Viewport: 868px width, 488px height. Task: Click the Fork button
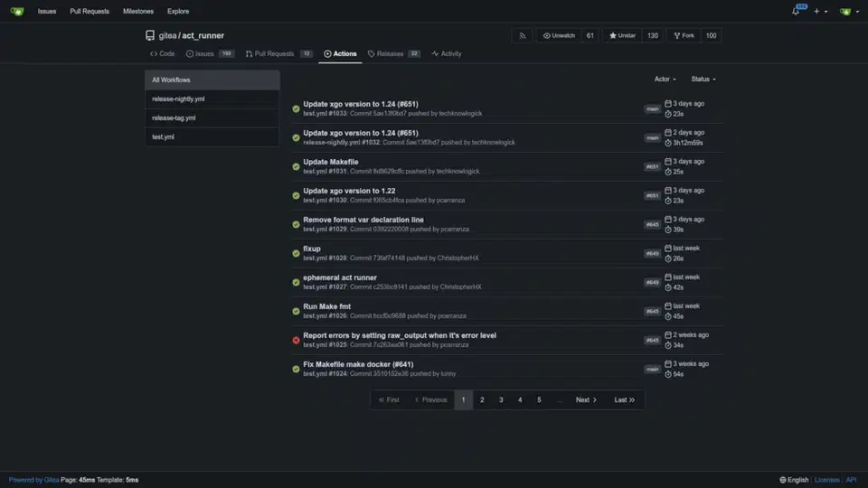[x=684, y=35]
